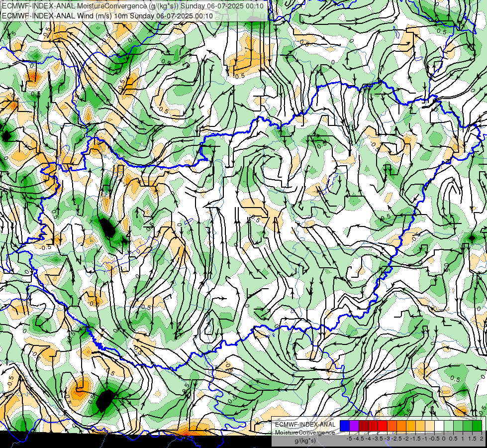This screenshot has width=487, height=448.
Task: Click the legend label ECMWF-INDEX-ANAL
Action: click(305, 425)
